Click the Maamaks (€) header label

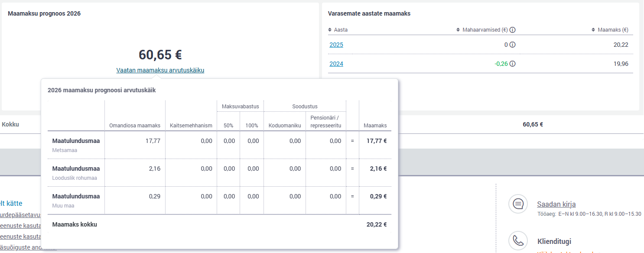pos(613,30)
